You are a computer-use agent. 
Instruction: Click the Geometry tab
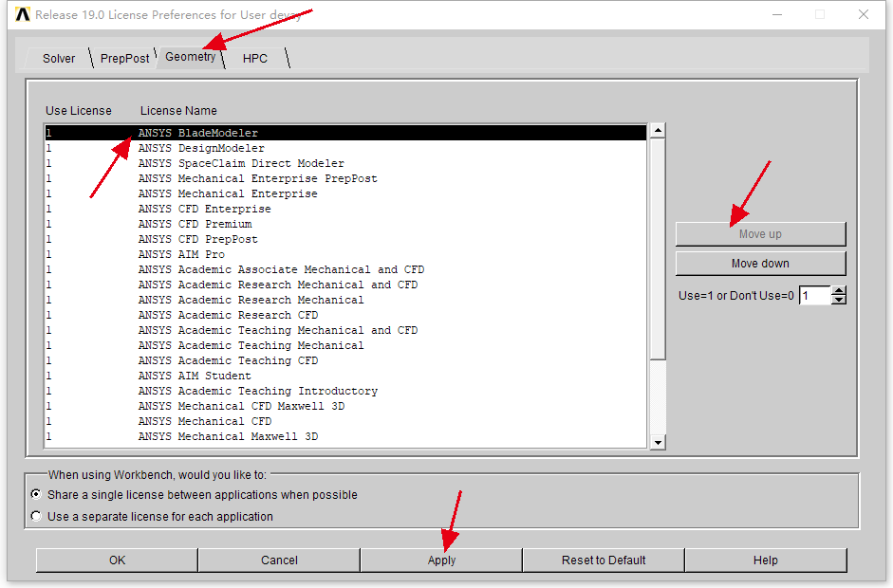tap(190, 57)
